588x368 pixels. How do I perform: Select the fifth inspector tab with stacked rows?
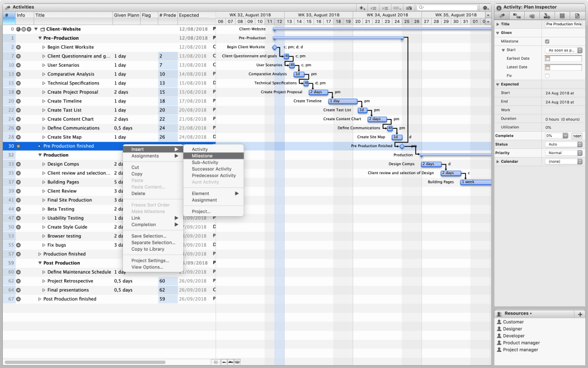point(562,16)
